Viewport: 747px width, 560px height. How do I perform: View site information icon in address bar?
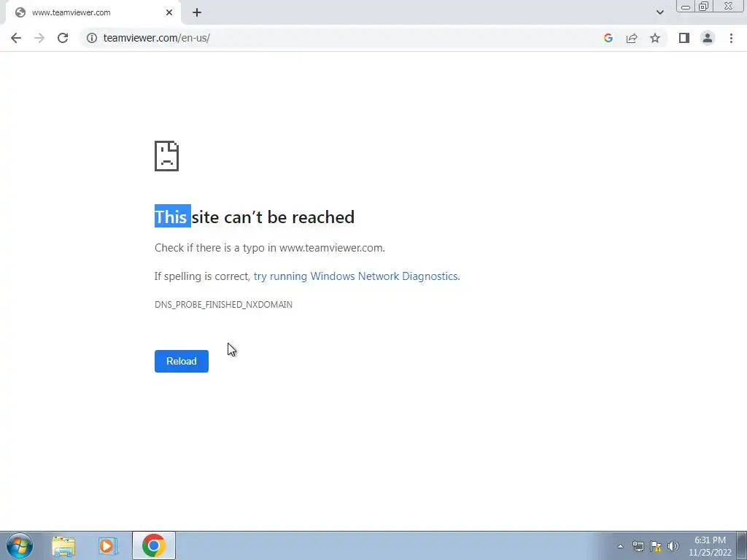click(x=92, y=38)
